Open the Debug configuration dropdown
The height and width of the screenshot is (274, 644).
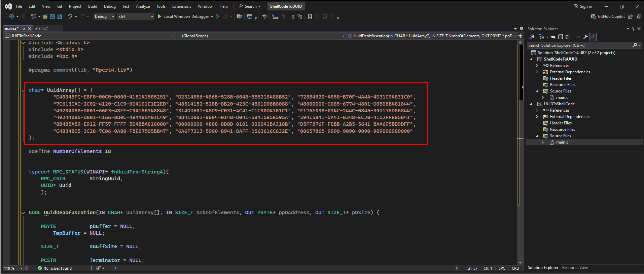pos(104,16)
